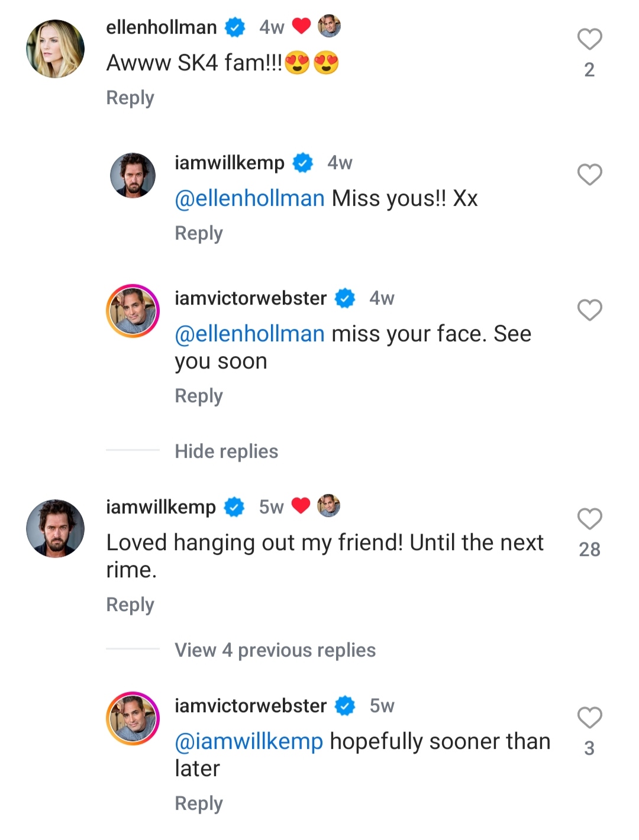
Task: Like iamvictorwebster's miss your face reply
Action: [589, 310]
